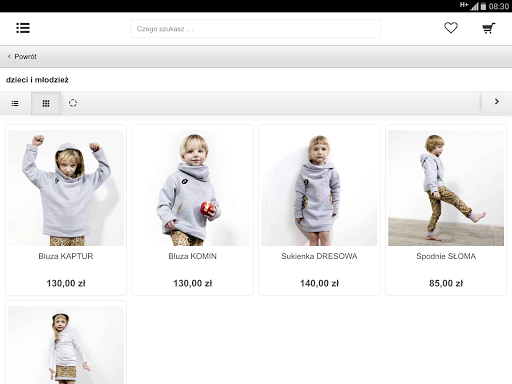512x384 pixels.
Task: Switch to grid view layout
Action: pos(46,103)
